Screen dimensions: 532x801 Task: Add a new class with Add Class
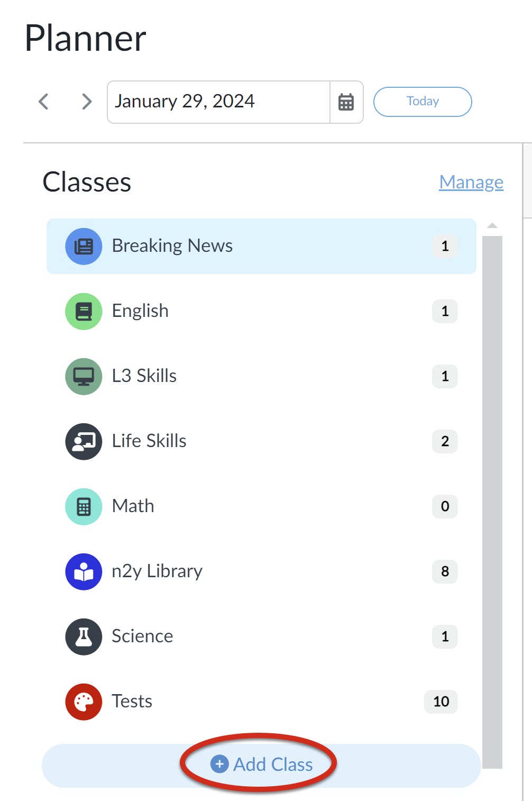click(261, 765)
